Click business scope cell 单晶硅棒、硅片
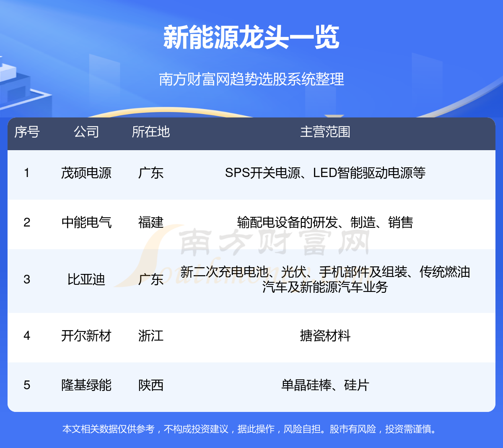The width and height of the screenshot is (503, 448). click(325, 385)
